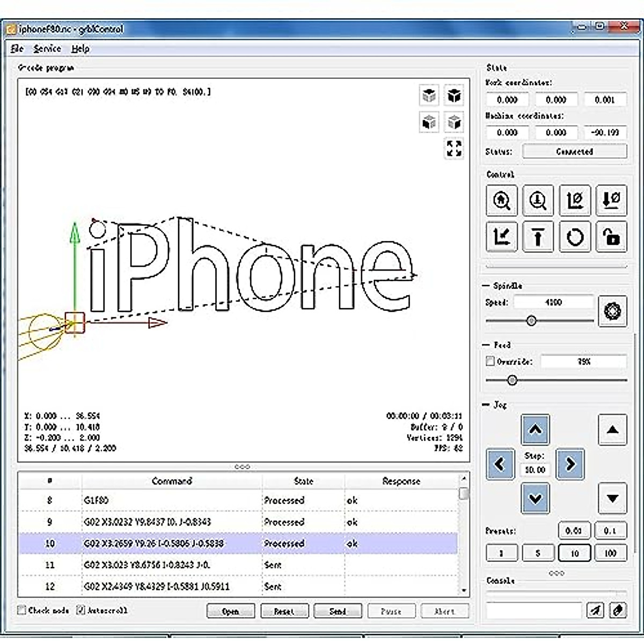This screenshot has width=644, height=644.
Task: Clear the console with the eraser icon
Action: (x=618, y=610)
